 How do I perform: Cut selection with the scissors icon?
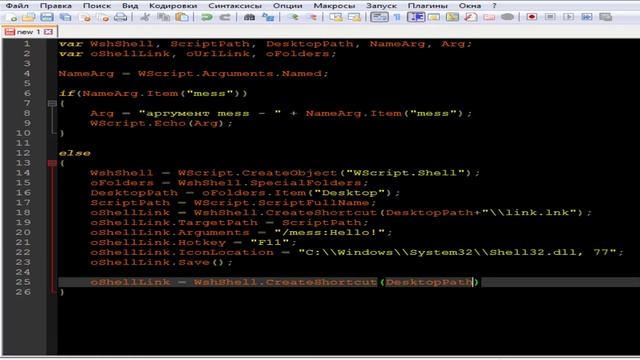pyautogui.click(x=145, y=17)
